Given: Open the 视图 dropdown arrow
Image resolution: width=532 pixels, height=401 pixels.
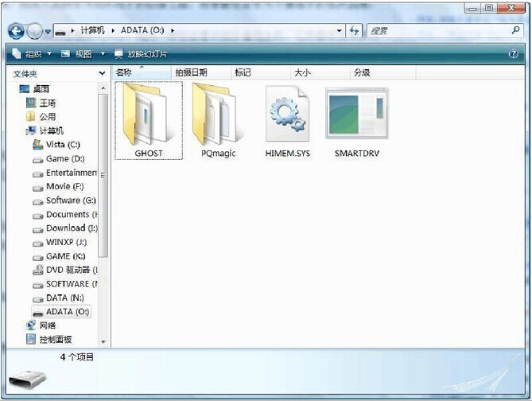Looking at the screenshot, I should tap(103, 53).
